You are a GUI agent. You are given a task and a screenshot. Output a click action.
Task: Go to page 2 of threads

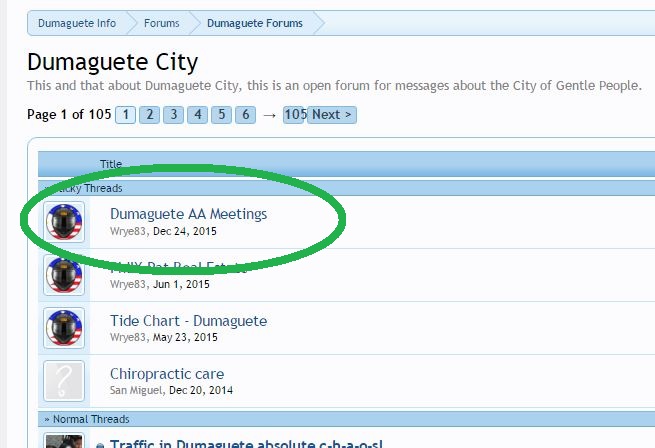tap(150, 115)
